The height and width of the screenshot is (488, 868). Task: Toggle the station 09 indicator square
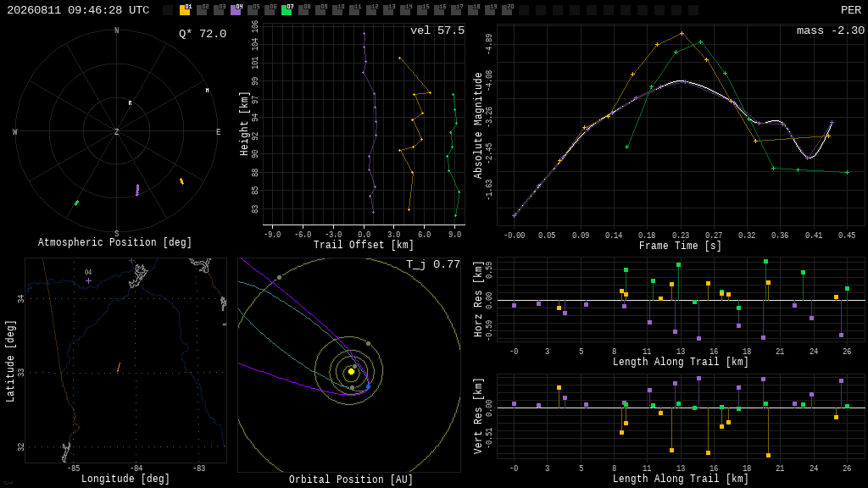[x=320, y=10]
